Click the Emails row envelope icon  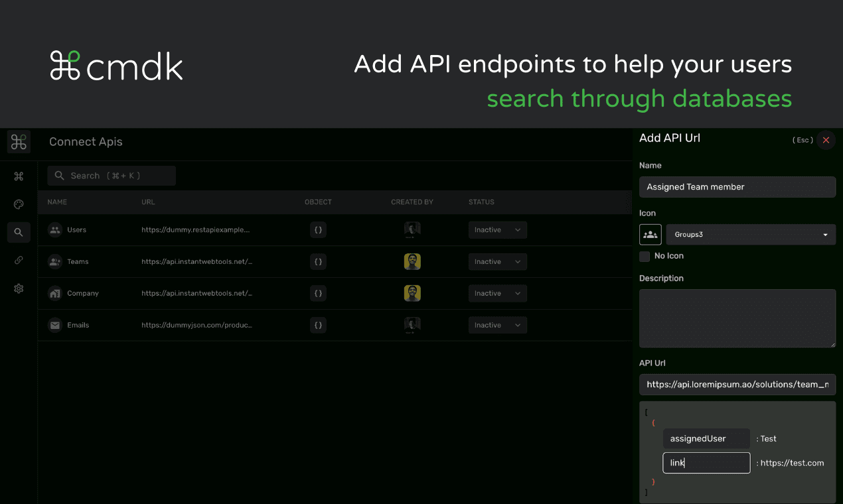(x=54, y=325)
